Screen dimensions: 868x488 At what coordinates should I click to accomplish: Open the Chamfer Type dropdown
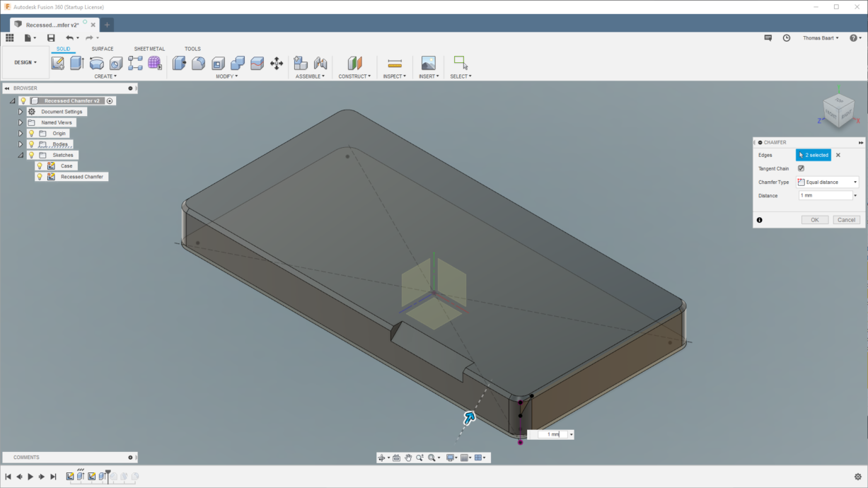click(x=854, y=182)
